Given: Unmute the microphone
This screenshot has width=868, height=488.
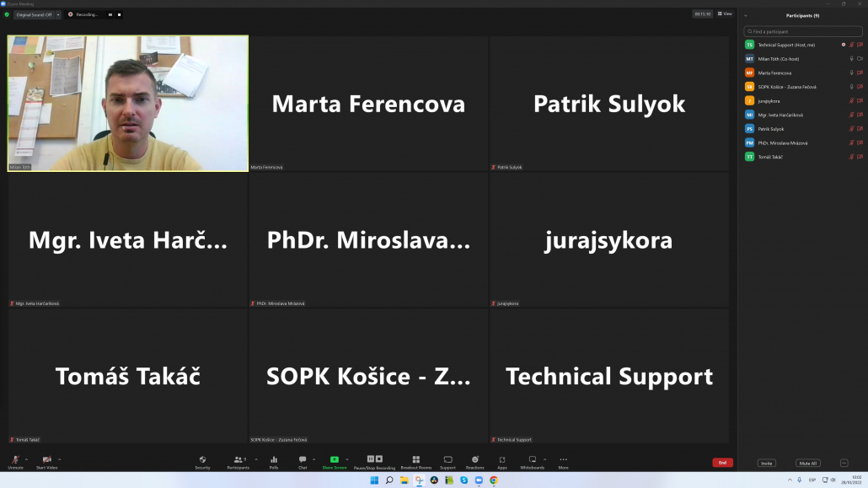Looking at the screenshot, I should point(15,460).
